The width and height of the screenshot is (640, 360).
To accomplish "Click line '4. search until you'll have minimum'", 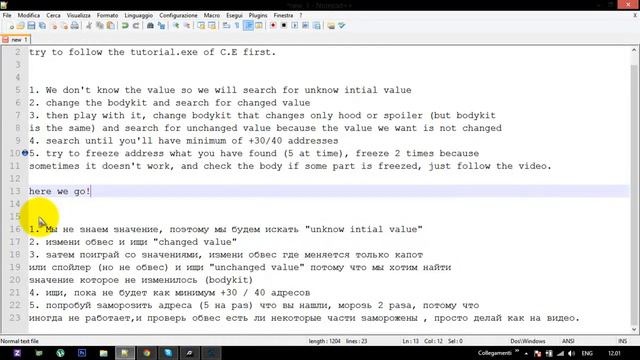I will [x=183, y=140].
